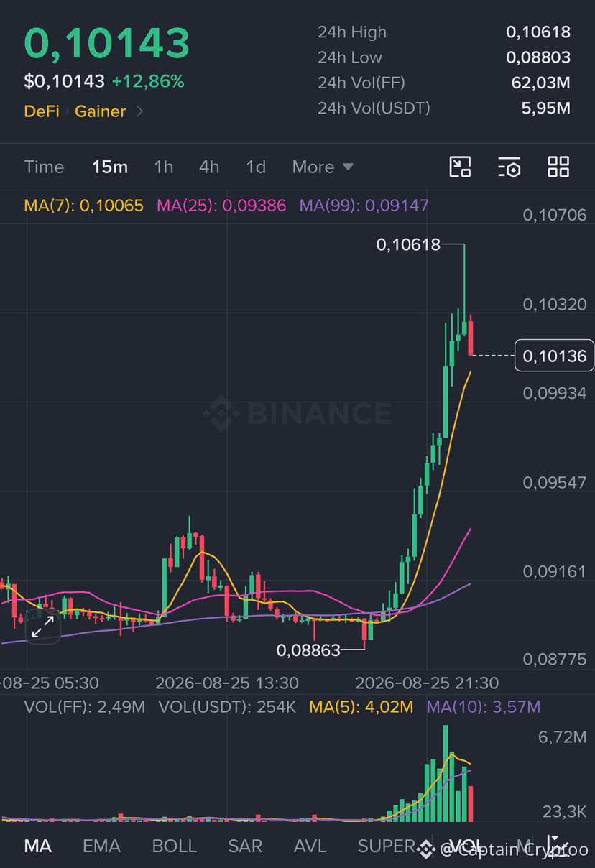Viewport: 595px width, 868px height.
Task: Open the Gainer category chevron
Action: (139, 111)
